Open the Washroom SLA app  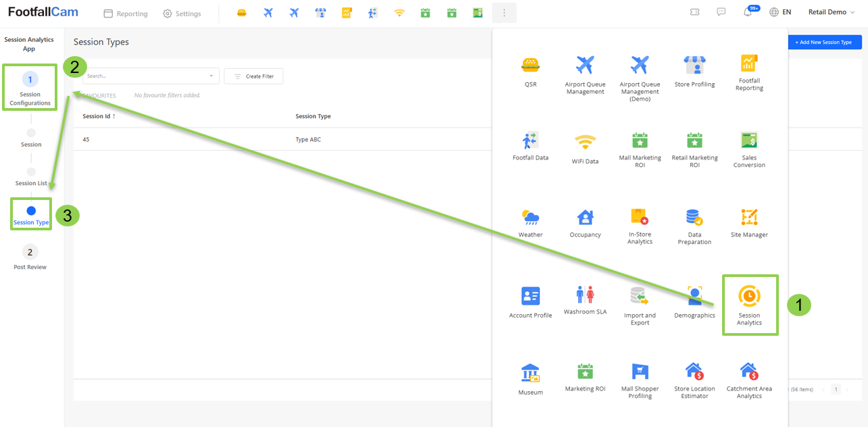pos(585,300)
